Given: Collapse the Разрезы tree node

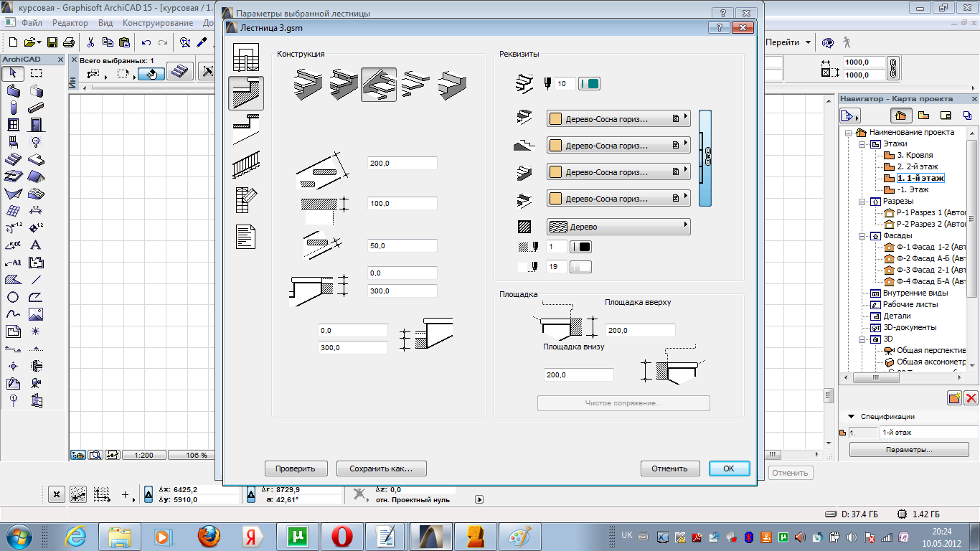Looking at the screenshot, I should pos(863,201).
